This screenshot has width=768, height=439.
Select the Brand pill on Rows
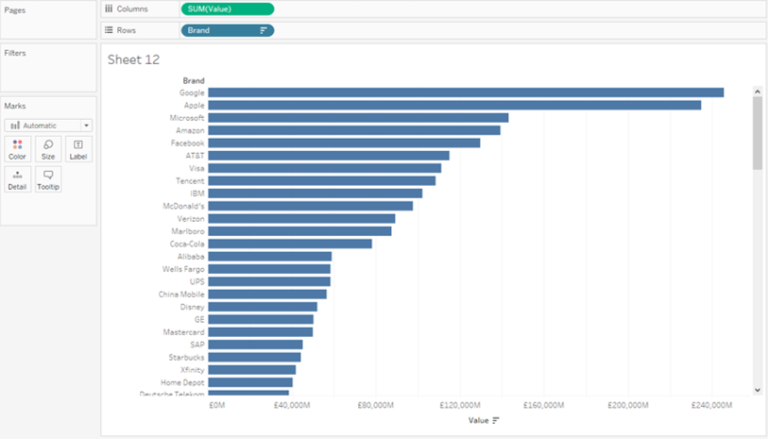pyautogui.click(x=227, y=30)
